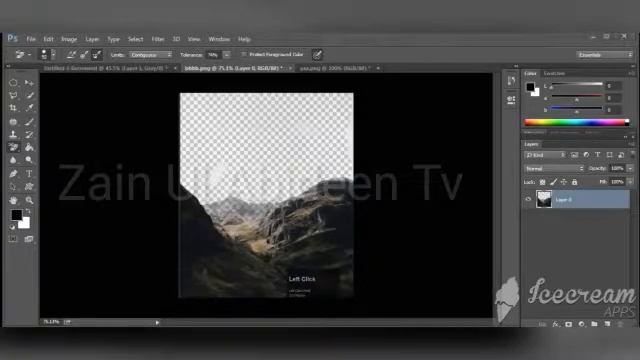Open the File menu
640x360 pixels.
coord(31,39)
